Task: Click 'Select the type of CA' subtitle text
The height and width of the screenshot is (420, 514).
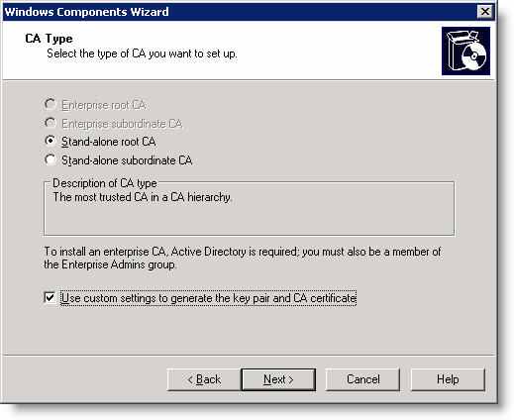Action: [x=142, y=53]
